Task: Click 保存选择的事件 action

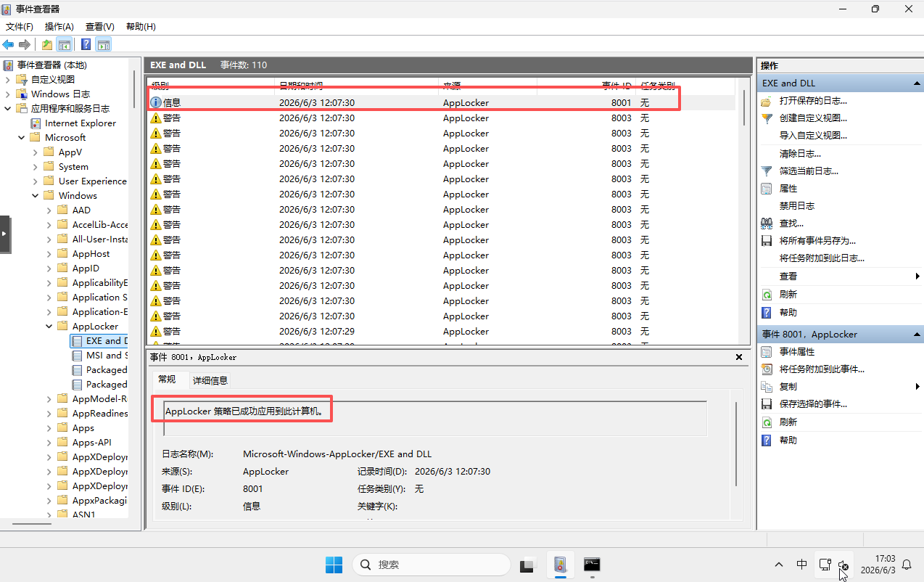Action: click(813, 404)
